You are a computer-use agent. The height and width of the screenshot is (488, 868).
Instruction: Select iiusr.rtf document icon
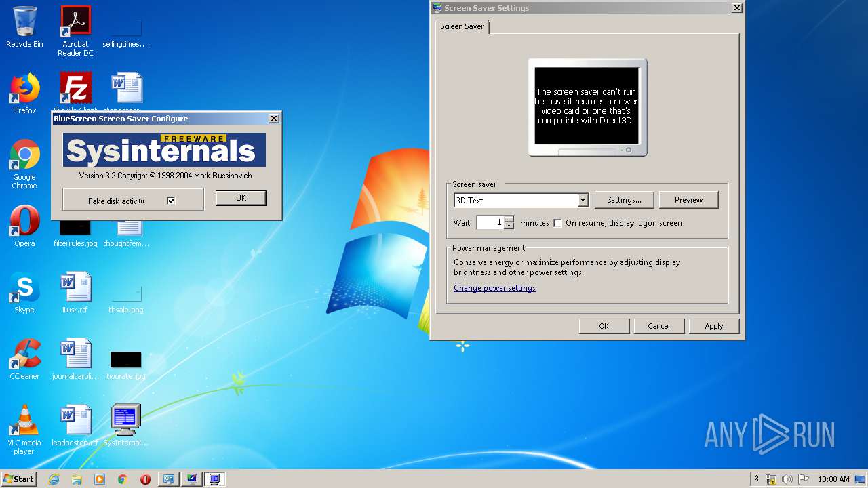pyautogui.click(x=75, y=293)
